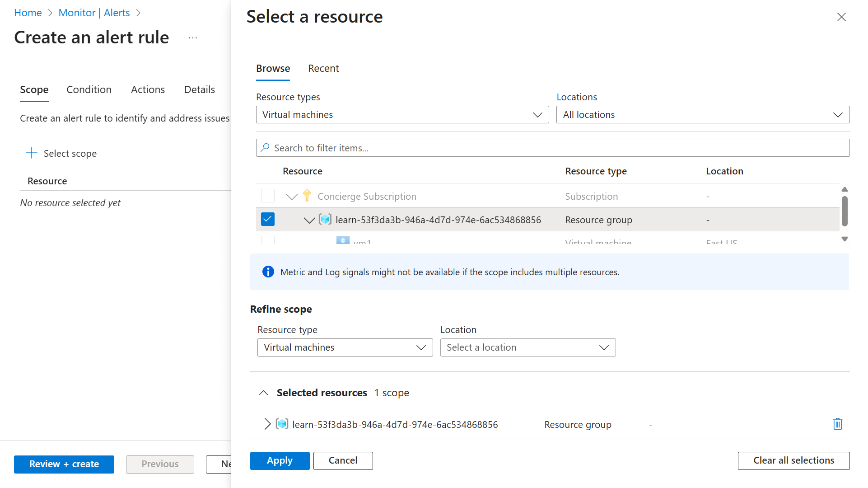868x488 pixels.
Task: Click the search magnifier icon
Action: click(x=265, y=148)
